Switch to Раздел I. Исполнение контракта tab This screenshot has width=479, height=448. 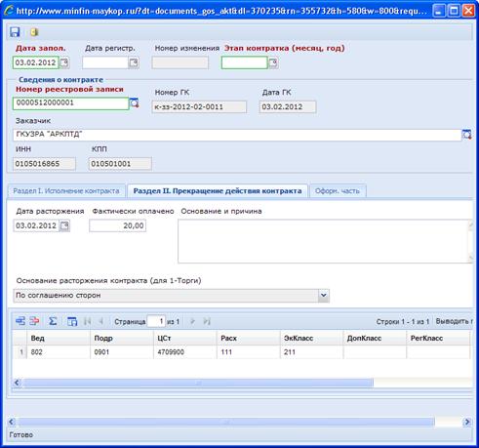[66, 191]
